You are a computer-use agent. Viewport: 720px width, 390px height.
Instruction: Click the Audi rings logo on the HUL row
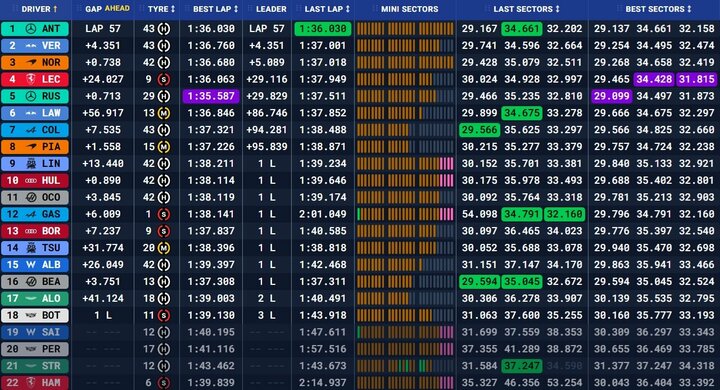click(x=31, y=181)
